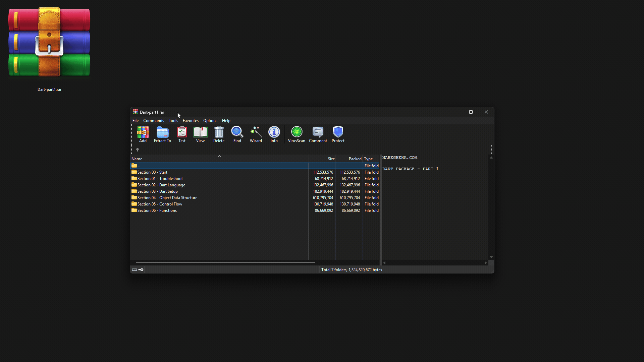644x362 pixels.
Task: Sort by the Type column header
Action: pyautogui.click(x=371, y=159)
